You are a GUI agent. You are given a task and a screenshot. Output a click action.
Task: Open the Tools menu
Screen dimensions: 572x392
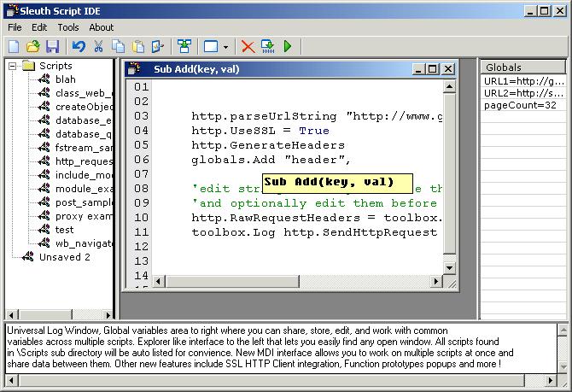pyautogui.click(x=68, y=27)
